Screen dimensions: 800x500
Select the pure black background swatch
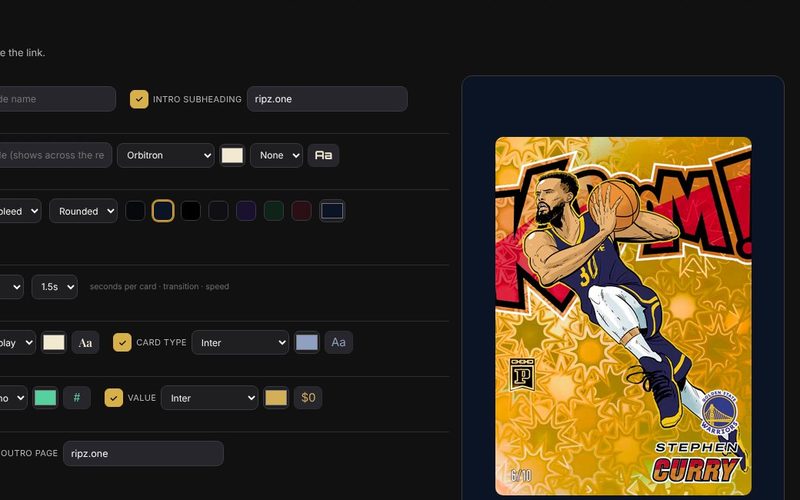[190, 211]
